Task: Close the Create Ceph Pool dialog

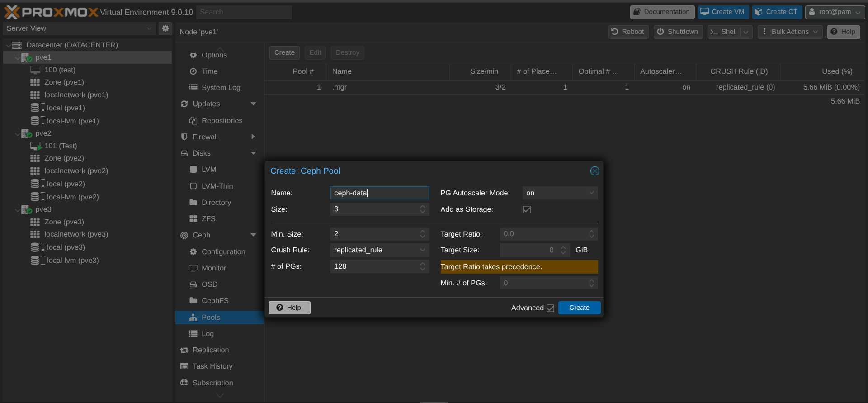Action: pos(594,171)
